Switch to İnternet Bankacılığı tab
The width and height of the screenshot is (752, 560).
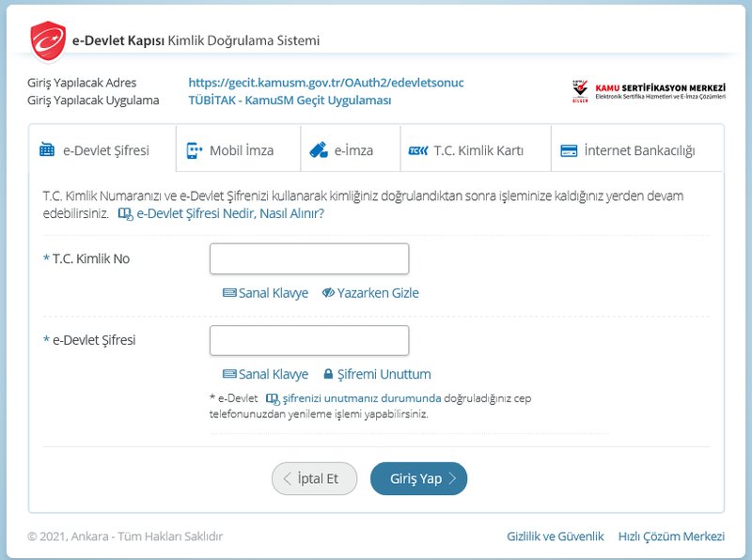(628, 150)
